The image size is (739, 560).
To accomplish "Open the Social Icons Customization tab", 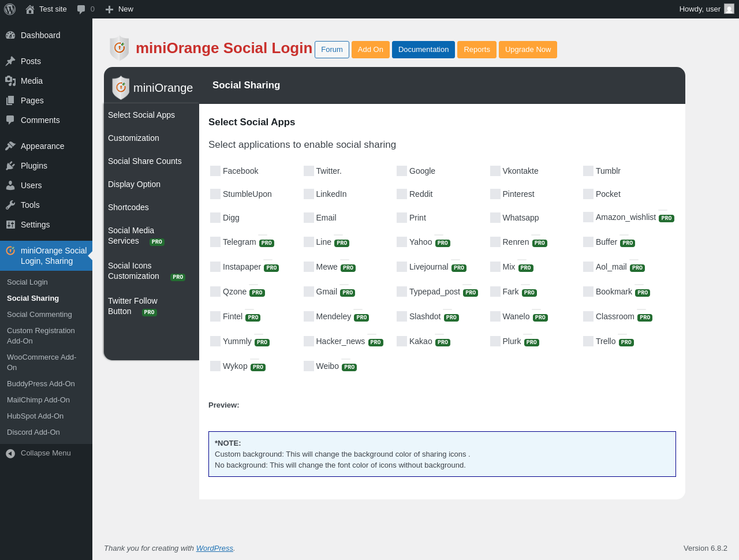I will (x=152, y=271).
